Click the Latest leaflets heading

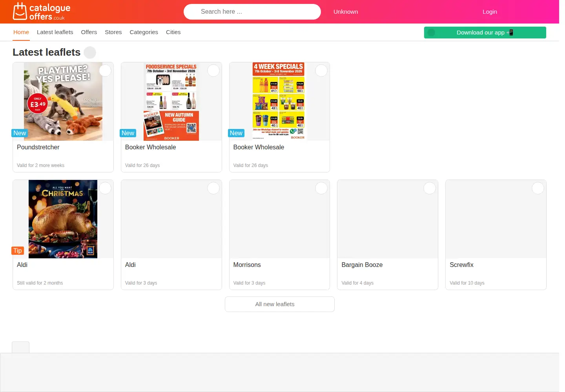(46, 53)
